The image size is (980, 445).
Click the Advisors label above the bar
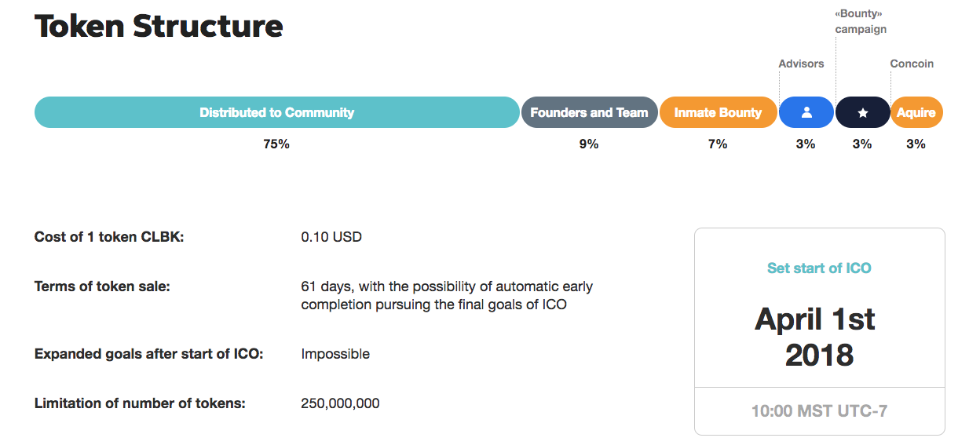(x=801, y=64)
